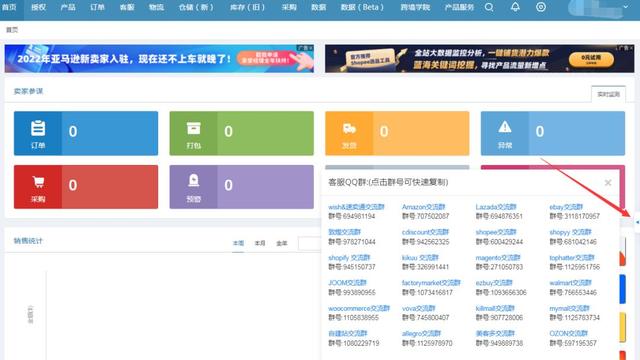Open the 数据(Beta) menu
Viewport: 640px width, 360px height.
(x=362, y=7)
